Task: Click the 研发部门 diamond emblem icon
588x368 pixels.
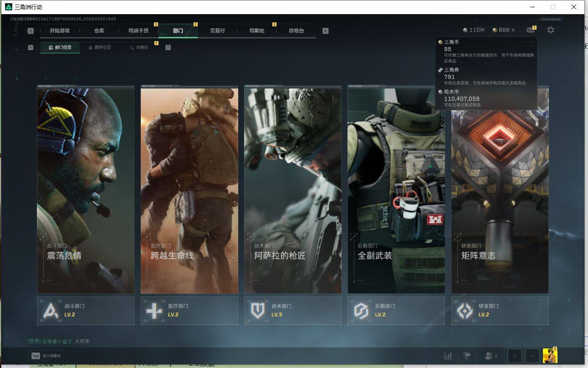Action: point(465,311)
